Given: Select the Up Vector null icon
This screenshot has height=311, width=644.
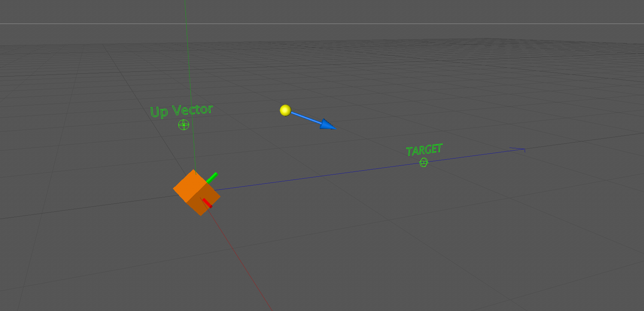Looking at the screenshot, I should pyautogui.click(x=184, y=125).
